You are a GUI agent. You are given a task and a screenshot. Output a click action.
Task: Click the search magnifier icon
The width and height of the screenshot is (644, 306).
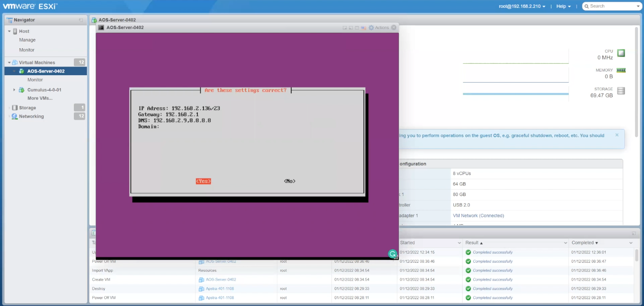(586, 6)
